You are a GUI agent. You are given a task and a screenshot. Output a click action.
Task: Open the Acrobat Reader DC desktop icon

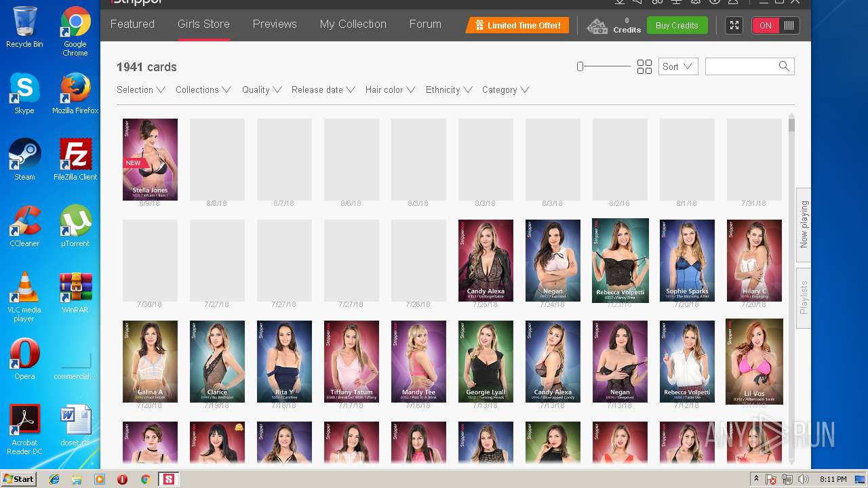pos(24,430)
